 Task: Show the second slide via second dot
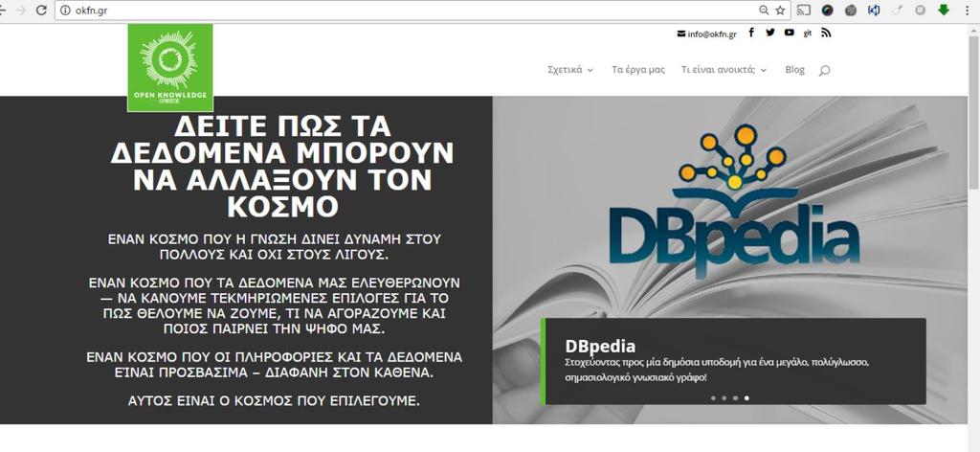[x=724, y=397]
